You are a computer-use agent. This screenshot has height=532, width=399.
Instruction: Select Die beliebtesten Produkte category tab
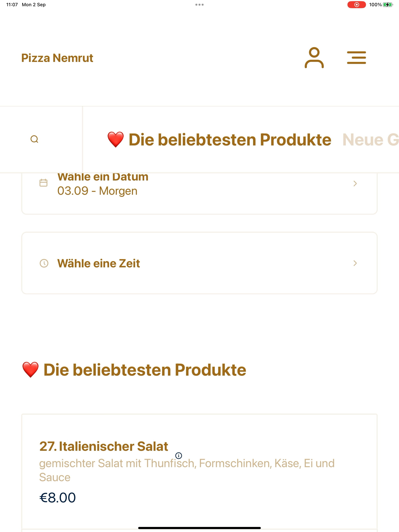219,140
